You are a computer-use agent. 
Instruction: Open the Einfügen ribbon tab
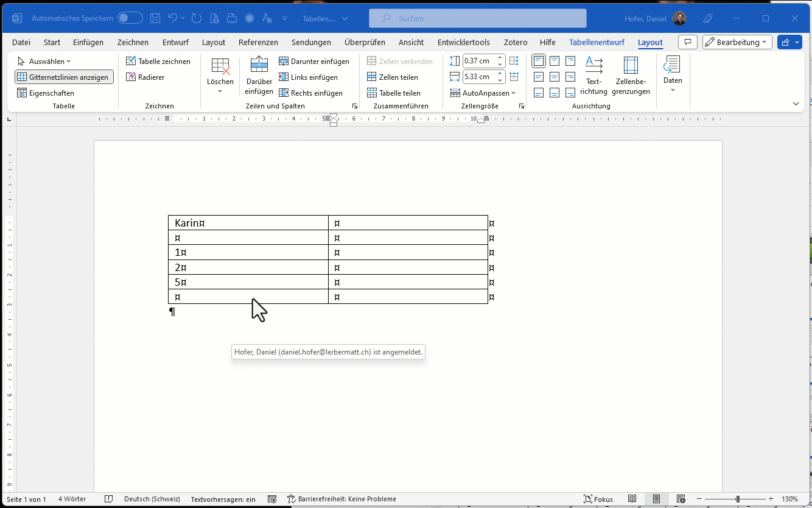(88, 42)
